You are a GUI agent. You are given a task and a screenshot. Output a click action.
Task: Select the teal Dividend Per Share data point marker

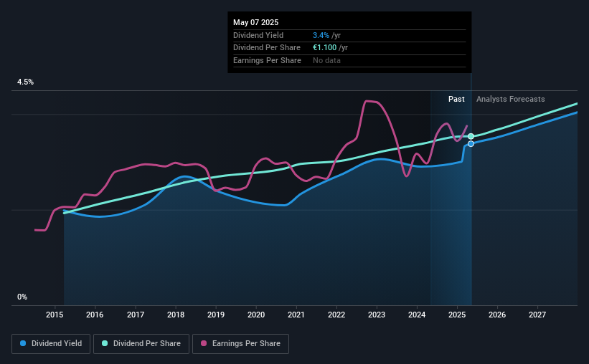point(471,136)
